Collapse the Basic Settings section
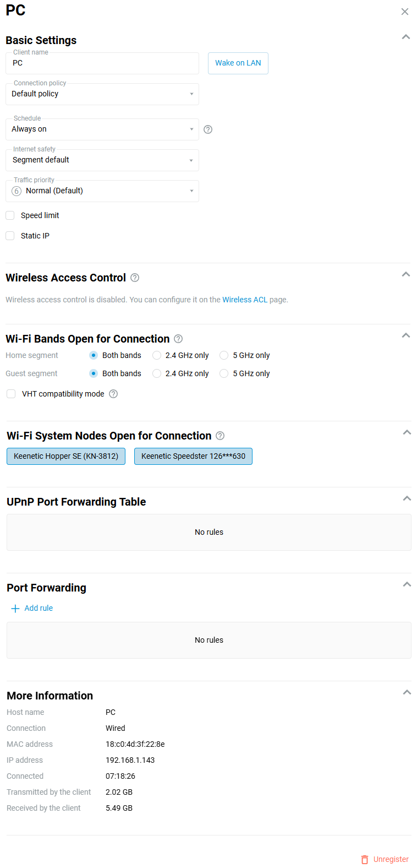Screen dimensions: 417x868 click(405, 36)
